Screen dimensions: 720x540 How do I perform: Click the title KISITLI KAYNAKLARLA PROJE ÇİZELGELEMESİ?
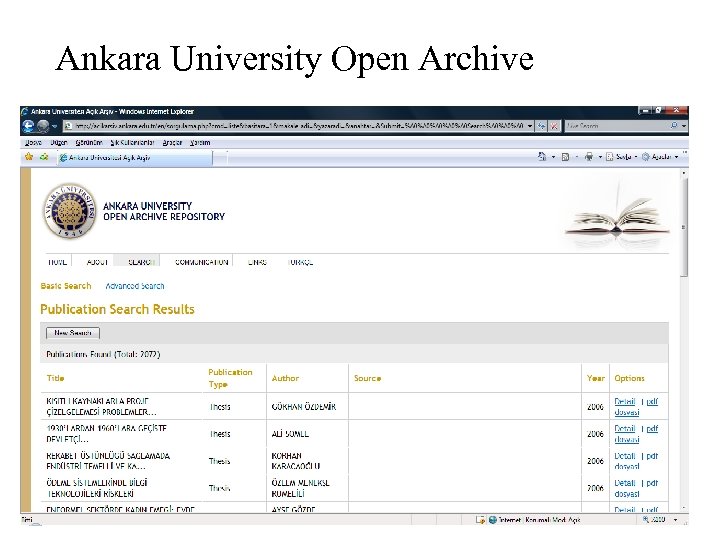[101, 406]
